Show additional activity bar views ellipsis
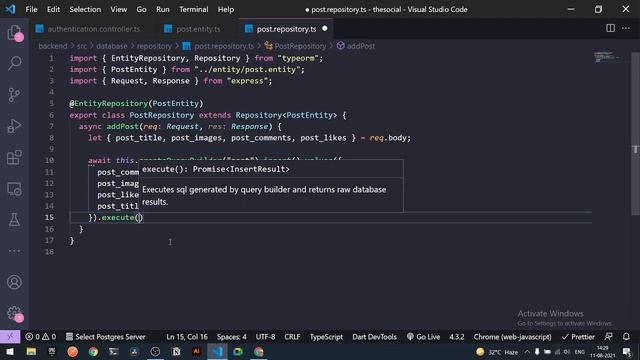This screenshot has height=360, width=640. coord(14,251)
